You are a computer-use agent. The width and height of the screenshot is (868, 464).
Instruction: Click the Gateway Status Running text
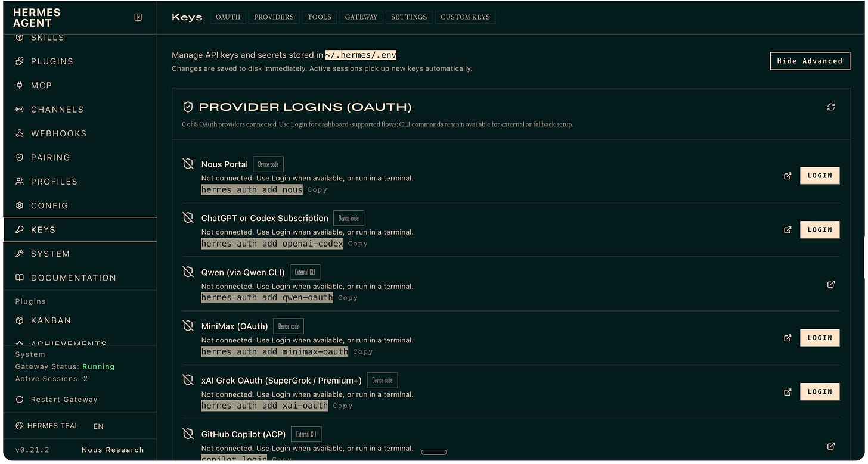[x=65, y=367]
